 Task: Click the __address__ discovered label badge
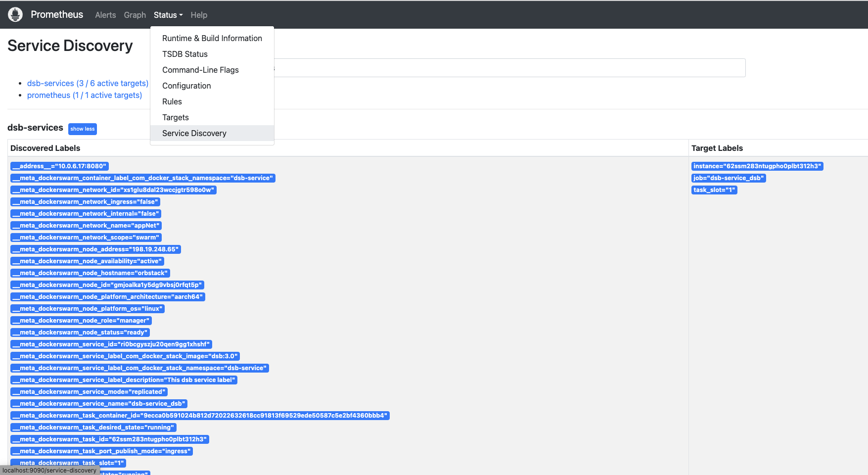(59, 166)
